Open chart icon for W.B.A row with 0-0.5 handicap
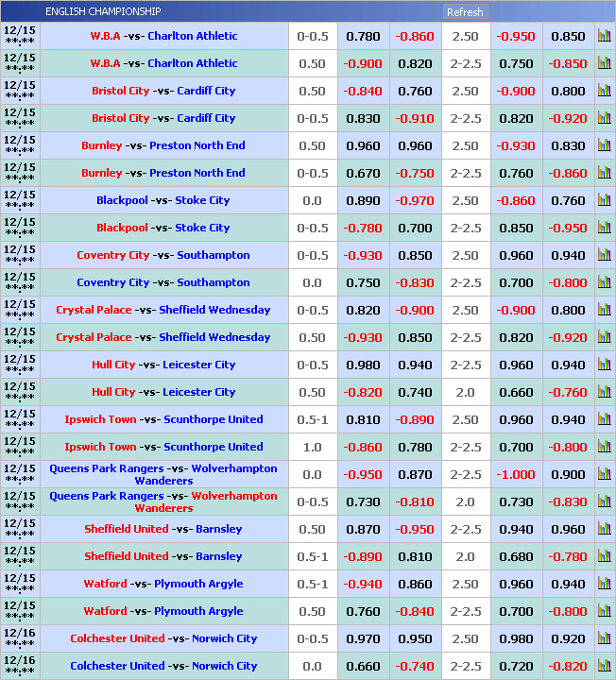 (605, 37)
